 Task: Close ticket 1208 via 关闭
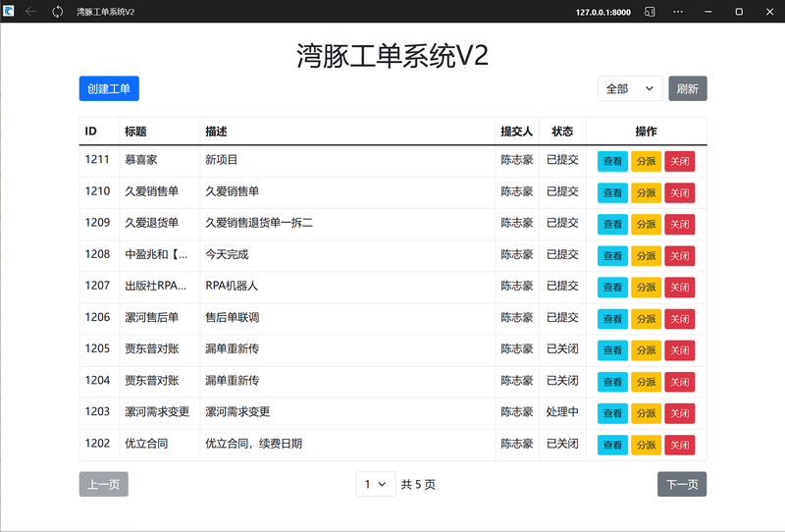(x=679, y=256)
